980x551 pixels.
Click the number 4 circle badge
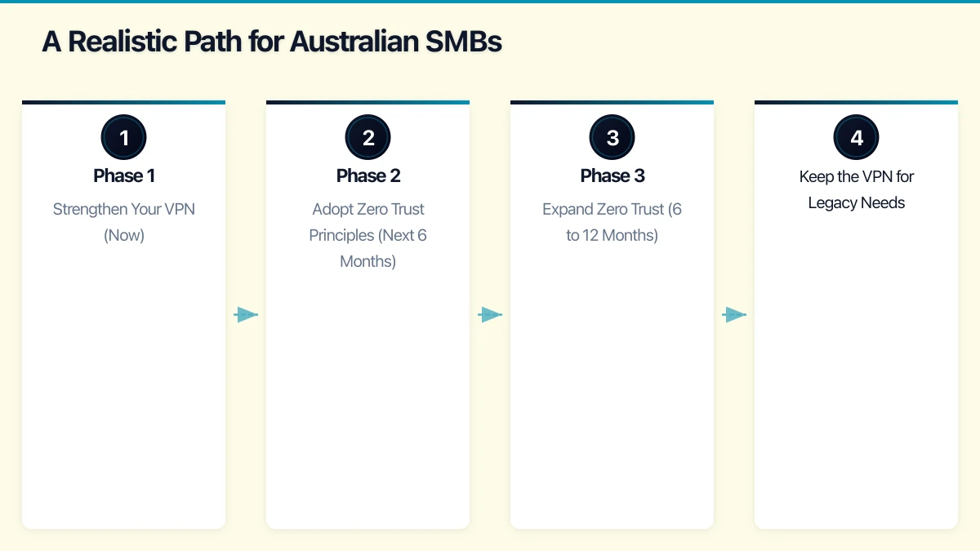[856, 137]
